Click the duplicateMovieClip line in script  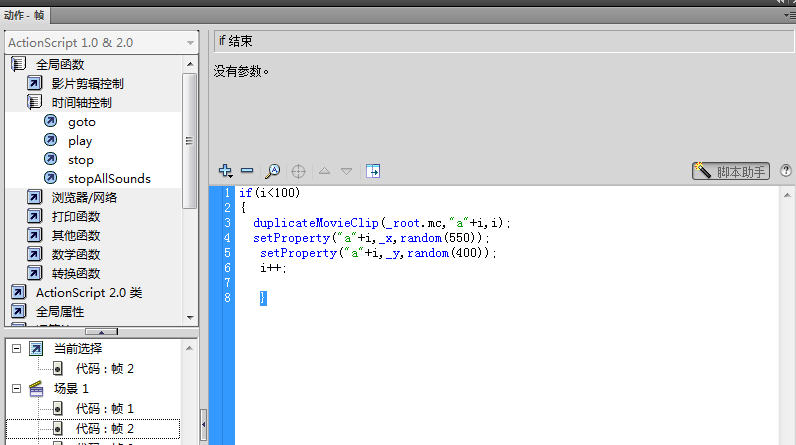pos(382,223)
